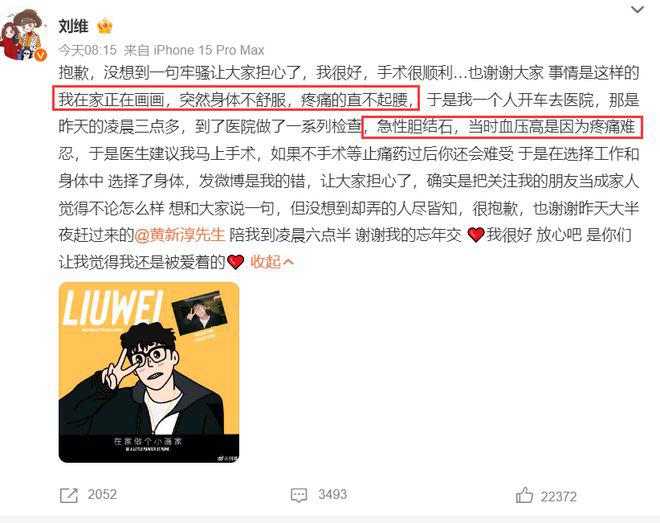Open the LIUWEI cartoon illustration image
660x523 pixels.
pyautogui.click(x=149, y=372)
